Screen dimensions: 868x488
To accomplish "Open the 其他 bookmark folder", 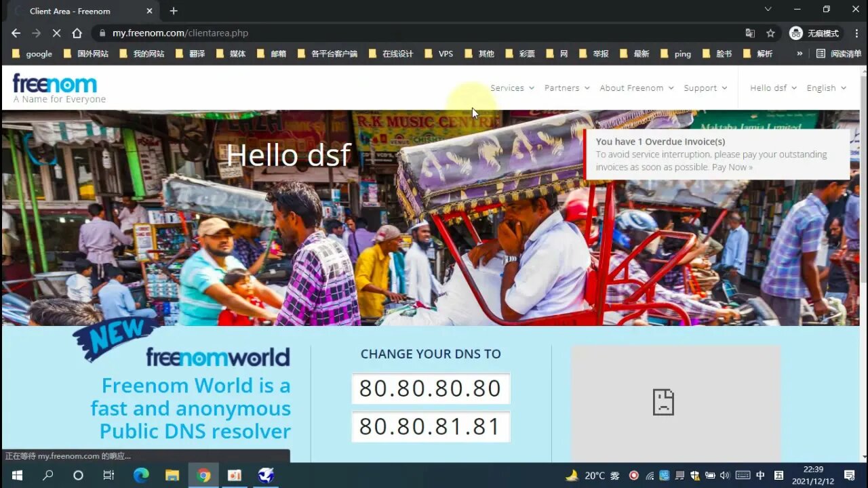I will point(479,54).
